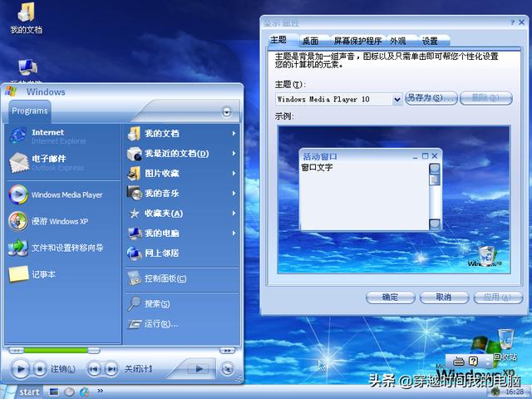Click stop-style round button beside 注销
The width and height of the screenshot is (532, 399).
(40, 369)
